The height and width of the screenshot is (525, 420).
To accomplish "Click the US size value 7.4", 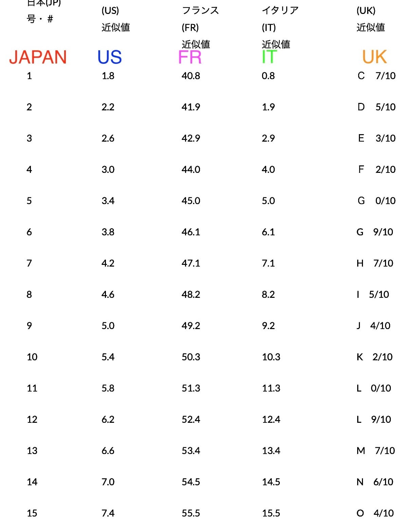I will point(108,513).
